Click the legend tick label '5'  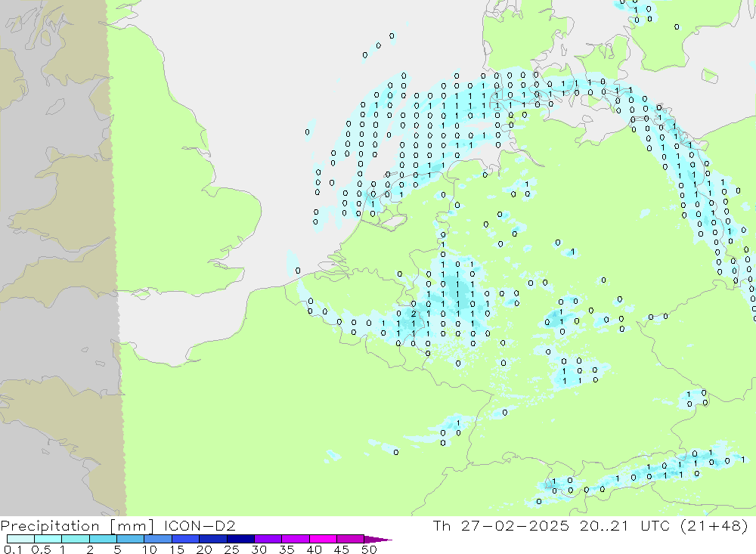click(117, 549)
